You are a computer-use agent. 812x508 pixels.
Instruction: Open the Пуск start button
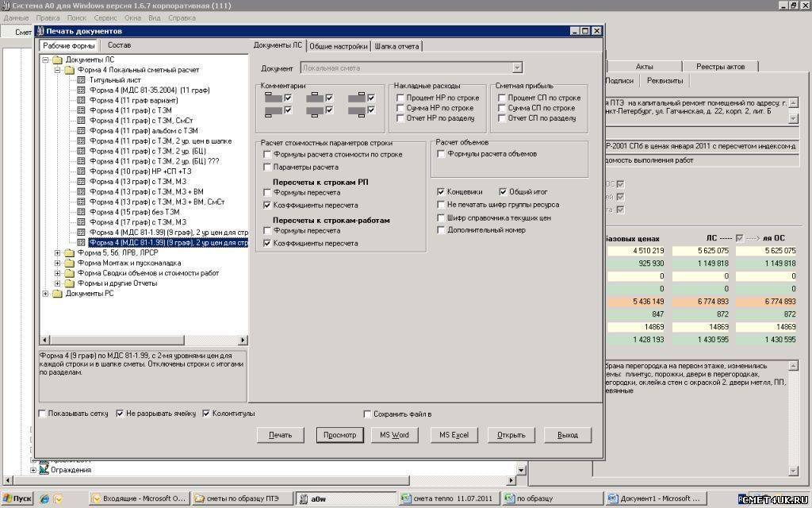(17, 498)
